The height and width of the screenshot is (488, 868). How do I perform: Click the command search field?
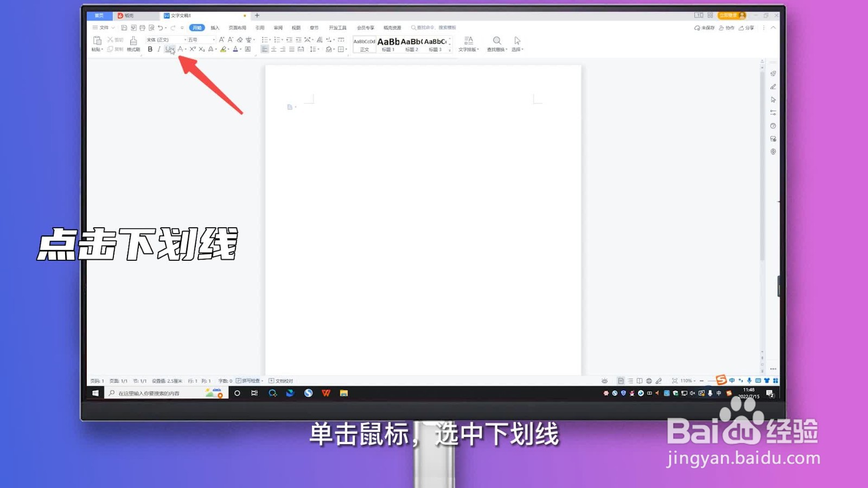[434, 28]
